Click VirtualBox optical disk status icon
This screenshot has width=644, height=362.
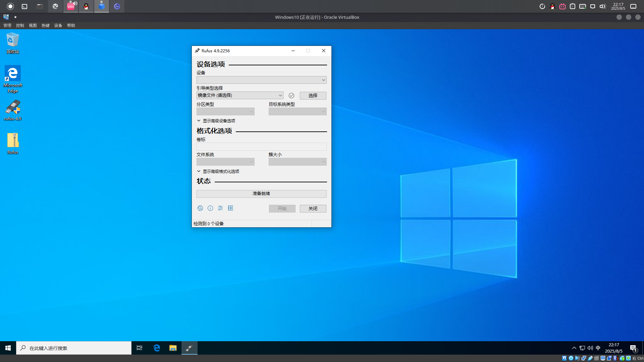point(571,358)
